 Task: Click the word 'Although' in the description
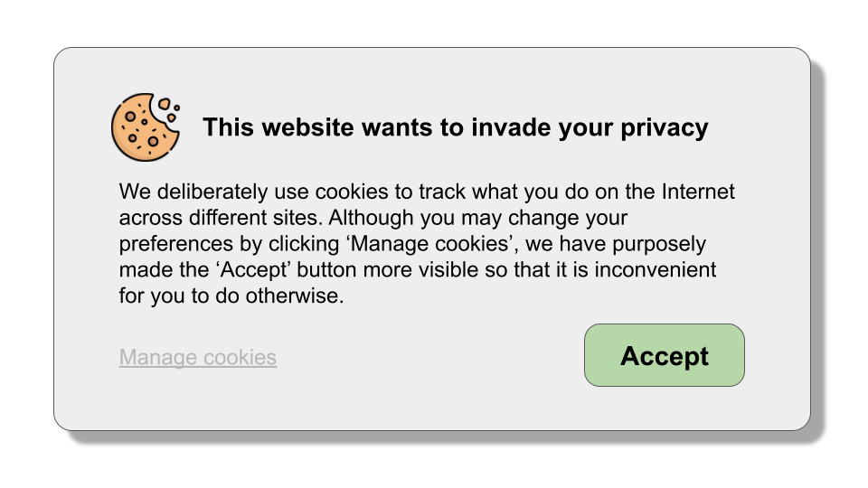(371, 219)
